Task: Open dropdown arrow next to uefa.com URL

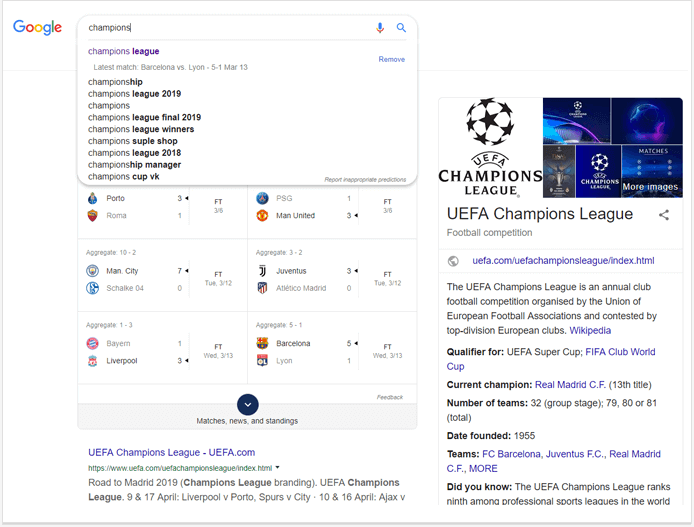Action: tap(278, 467)
